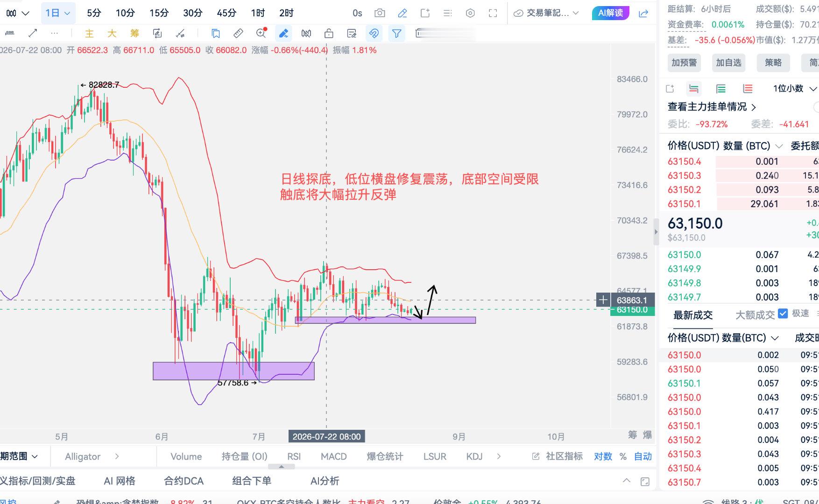
Task: Click the note edit icon
Action: 352,33
